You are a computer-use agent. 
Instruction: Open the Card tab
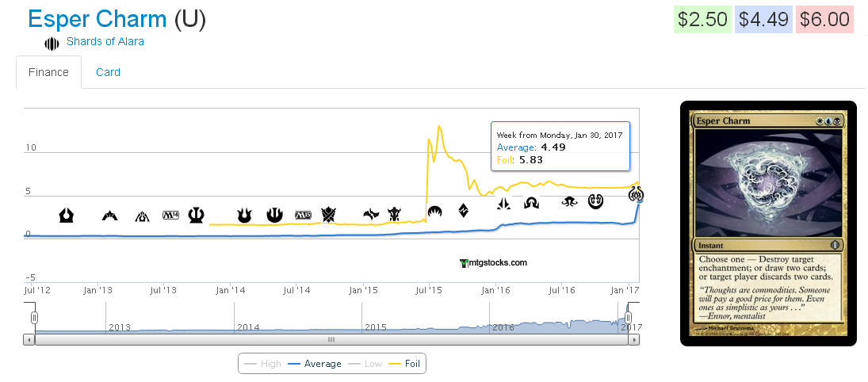[x=108, y=72]
